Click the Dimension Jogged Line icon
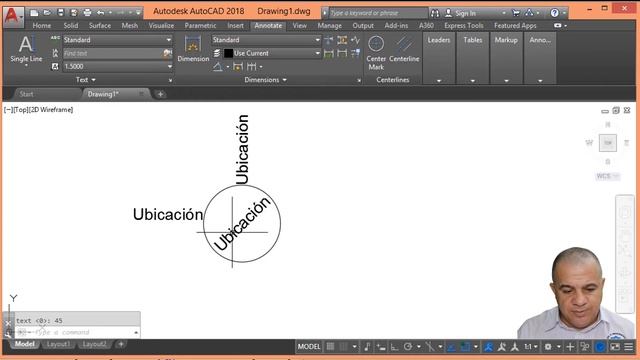The image size is (640, 360). tap(356, 40)
